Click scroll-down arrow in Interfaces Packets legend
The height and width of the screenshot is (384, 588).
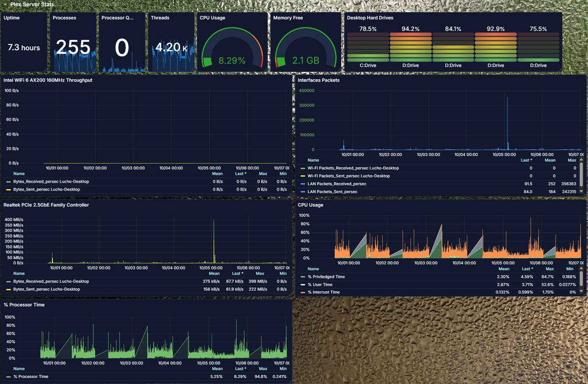coord(582,191)
